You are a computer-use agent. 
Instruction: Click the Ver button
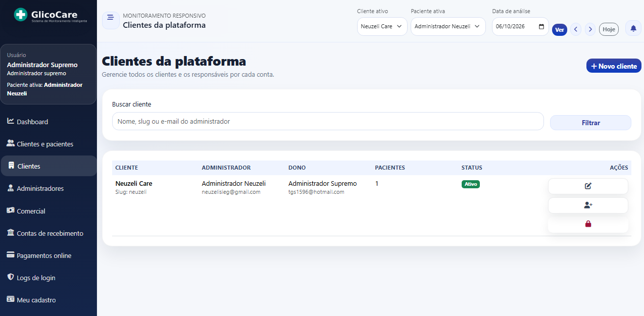(x=560, y=29)
